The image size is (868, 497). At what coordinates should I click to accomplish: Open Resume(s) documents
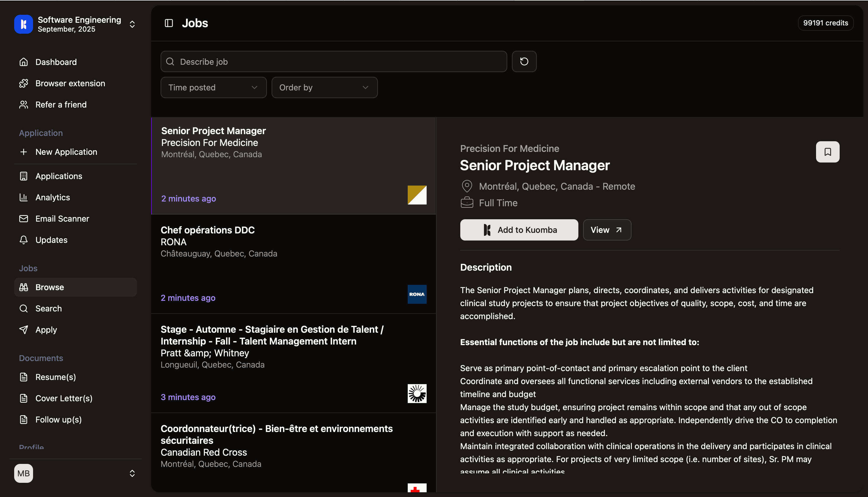(x=75, y=377)
